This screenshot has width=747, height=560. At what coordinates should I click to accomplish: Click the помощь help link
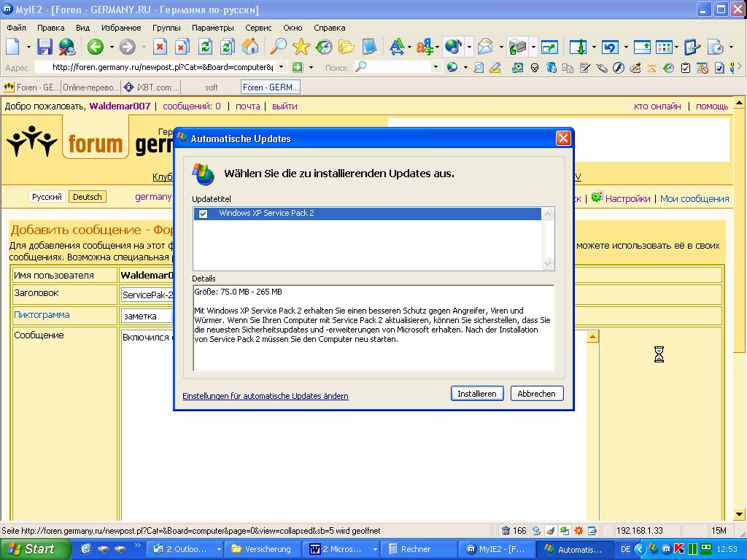712,106
